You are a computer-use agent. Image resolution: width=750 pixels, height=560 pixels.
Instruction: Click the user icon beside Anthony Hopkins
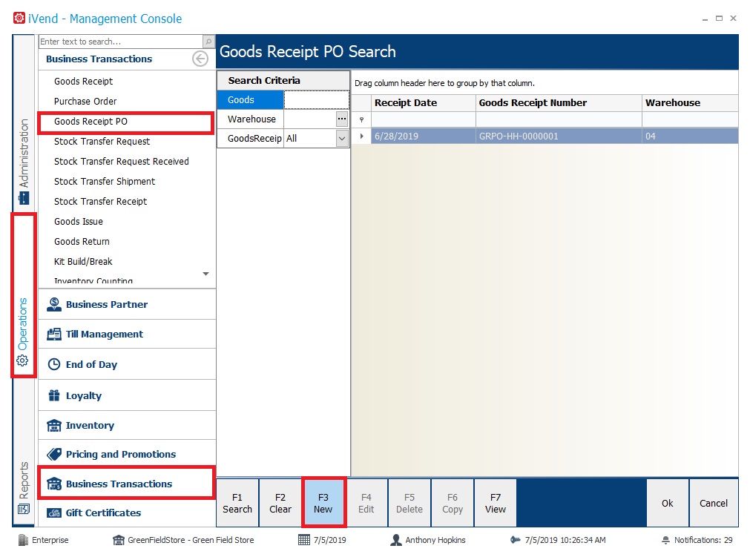click(395, 540)
